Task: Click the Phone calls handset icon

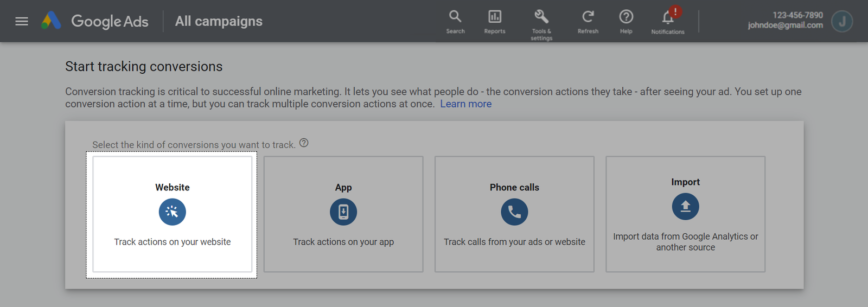Action: (x=514, y=212)
